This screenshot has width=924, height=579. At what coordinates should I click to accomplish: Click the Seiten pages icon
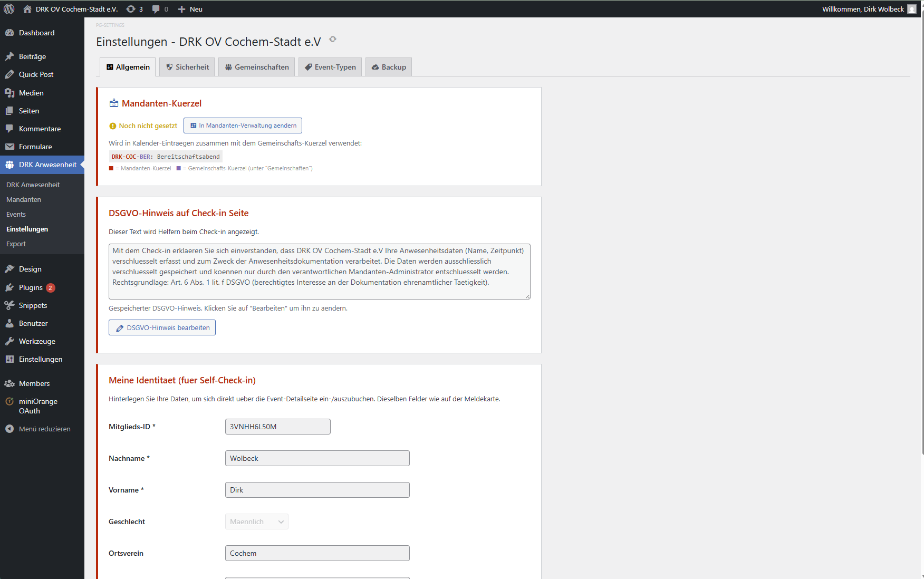(9, 111)
